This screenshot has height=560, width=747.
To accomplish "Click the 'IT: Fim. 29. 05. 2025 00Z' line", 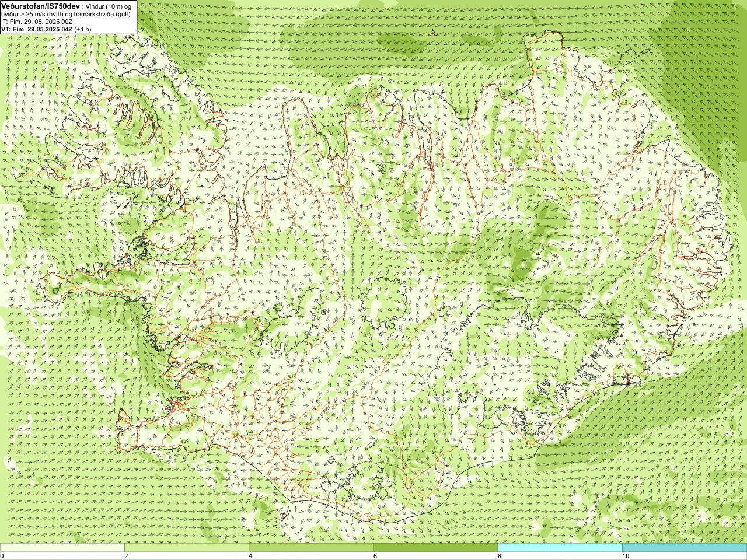I will click(37, 21).
